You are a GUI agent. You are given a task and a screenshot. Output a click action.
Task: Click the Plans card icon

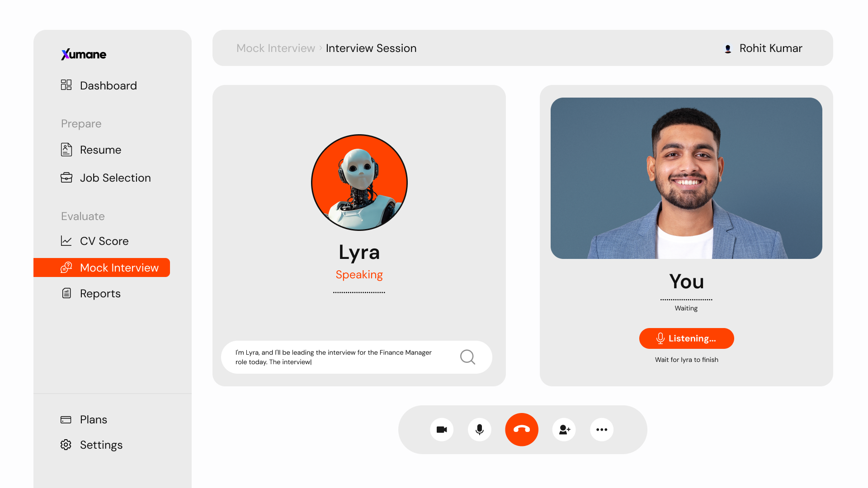click(66, 419)
